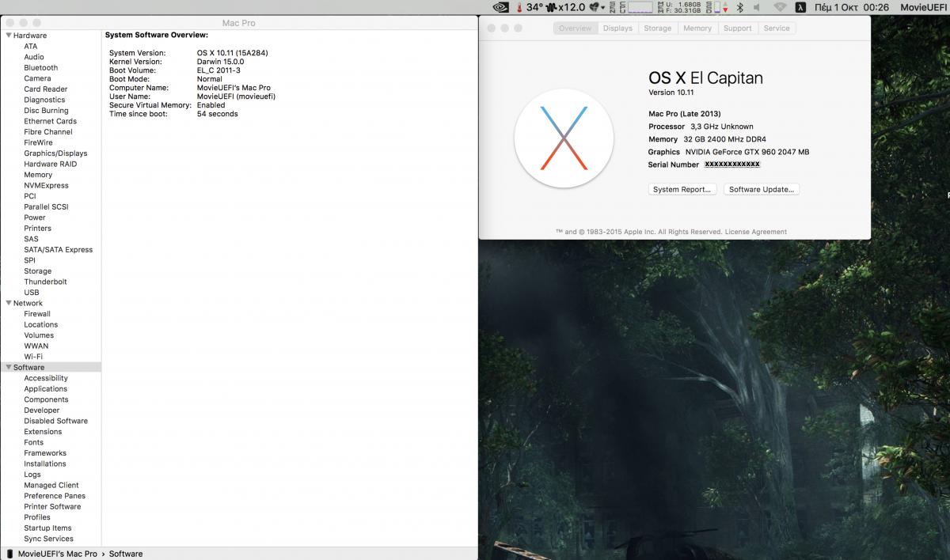
Task: Click the 'Darwin 15.0.0' kernel version value
Action: (x=220, y=62)
